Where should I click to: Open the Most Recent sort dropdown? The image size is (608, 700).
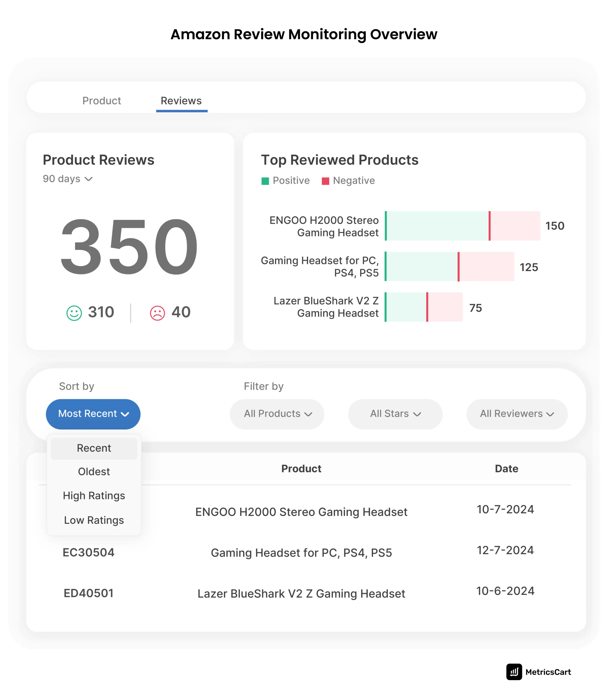[x=93, y=414]
